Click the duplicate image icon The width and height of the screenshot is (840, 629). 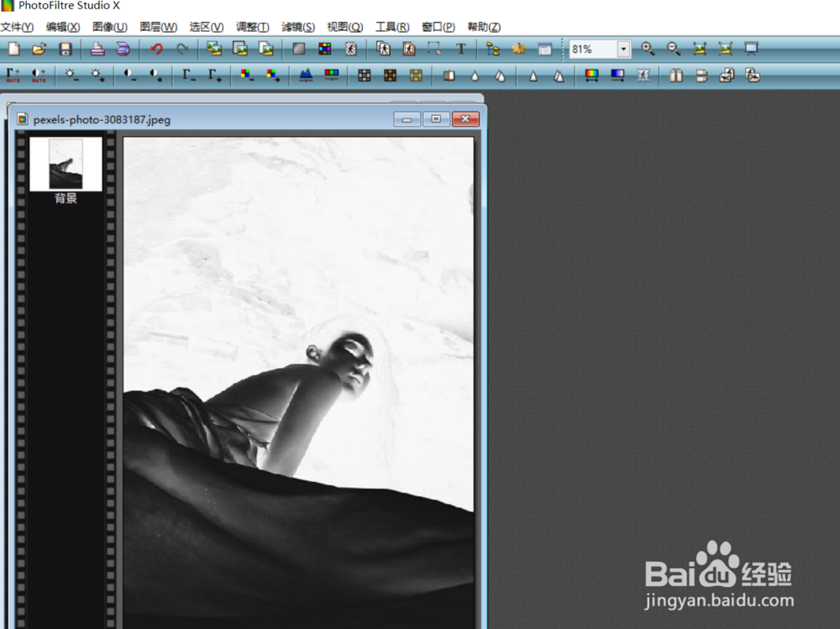[266, 50]
